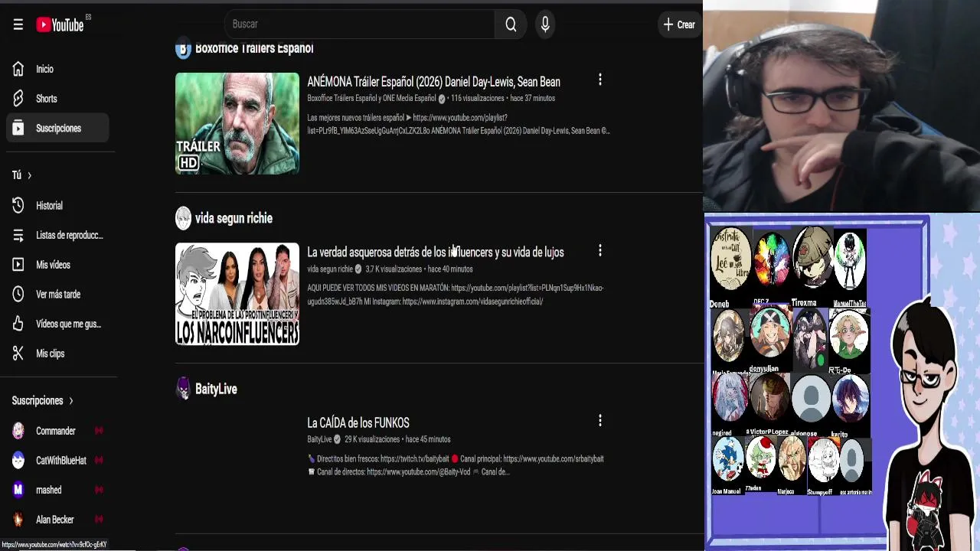Open CatWithBlueHat channel subscription

(x=58, y=460)
